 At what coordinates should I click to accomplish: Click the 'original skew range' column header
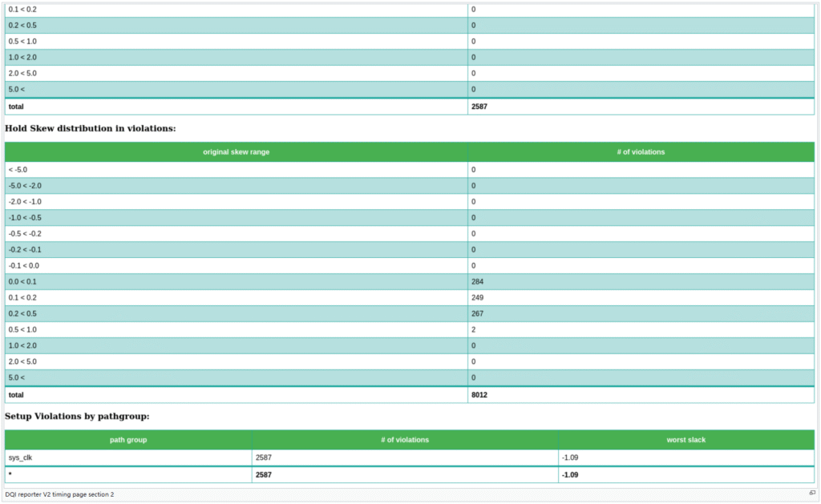click(x=236, y=152)
